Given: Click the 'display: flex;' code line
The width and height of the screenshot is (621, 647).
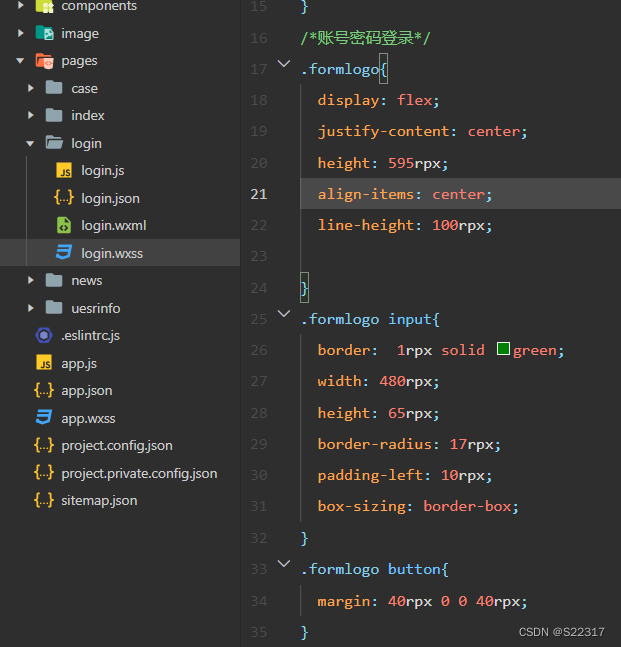Looking at the screenshot, I should click(378, 100).
